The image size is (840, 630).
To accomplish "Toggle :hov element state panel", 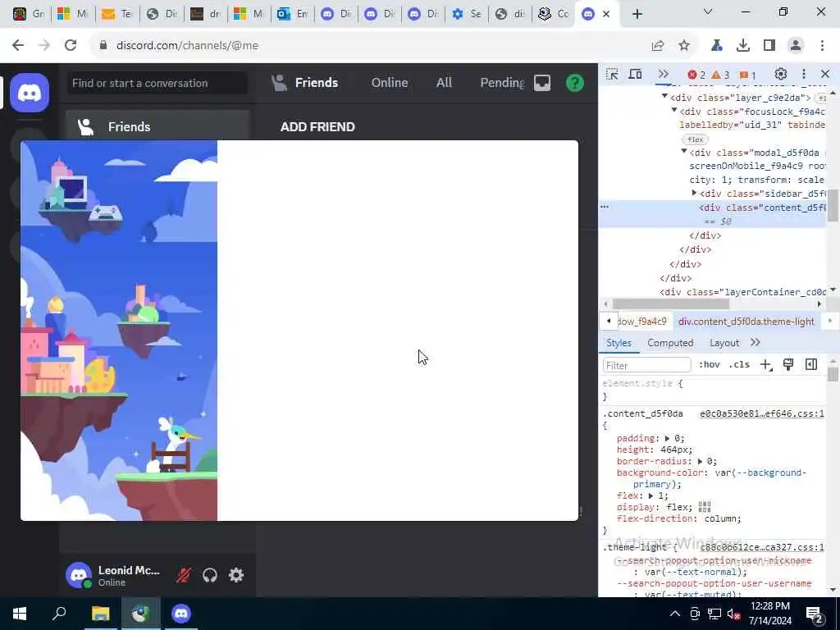I will tap(710, 365).
